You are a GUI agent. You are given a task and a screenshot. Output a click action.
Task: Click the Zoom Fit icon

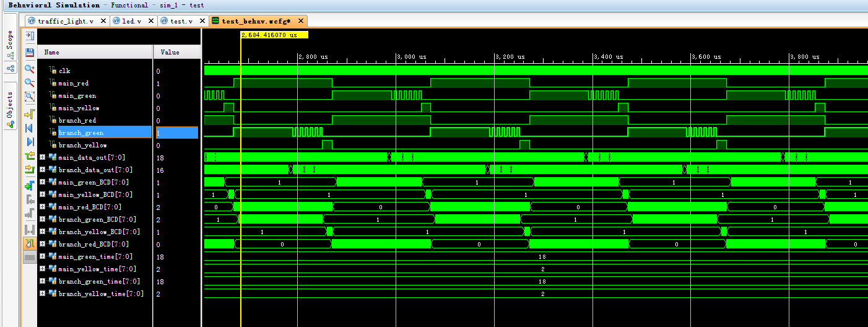(30, 97)
